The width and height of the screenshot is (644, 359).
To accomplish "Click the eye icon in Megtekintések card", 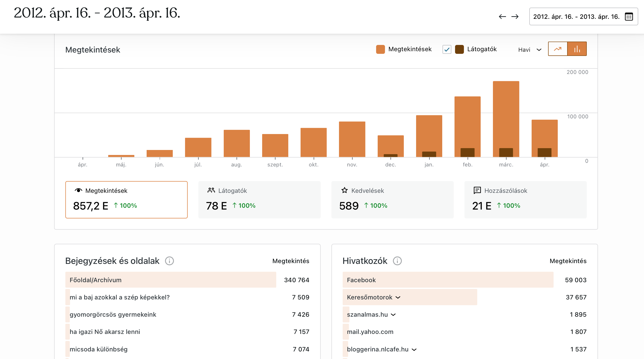I will point(78,190).
